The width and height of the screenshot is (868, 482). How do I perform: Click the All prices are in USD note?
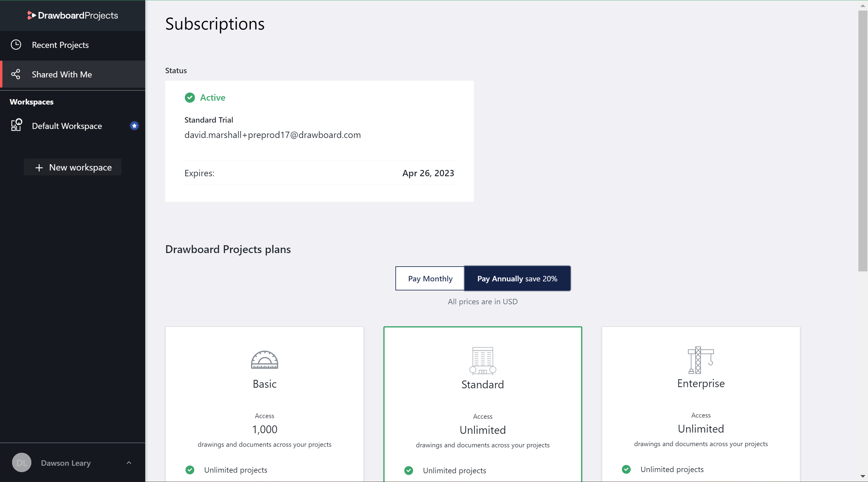[483, 302]
